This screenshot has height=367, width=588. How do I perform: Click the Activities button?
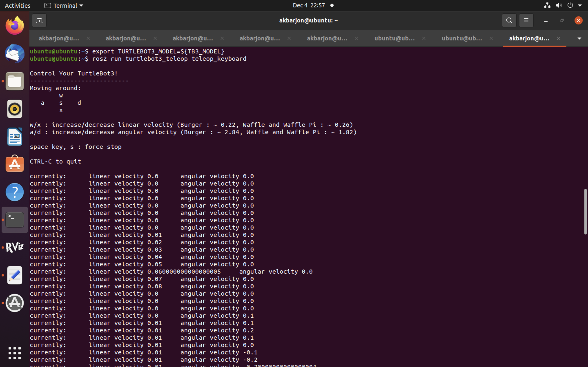click(x=18, y=5)
